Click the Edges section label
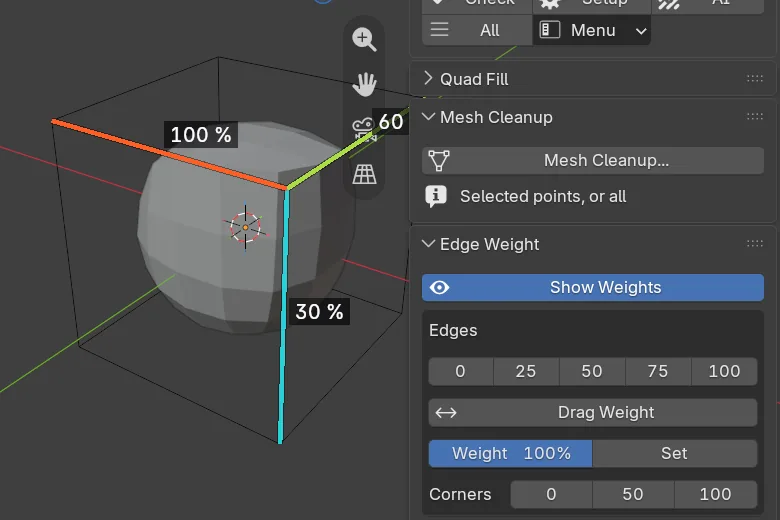 pyautogui.click(x=453, y=330)
